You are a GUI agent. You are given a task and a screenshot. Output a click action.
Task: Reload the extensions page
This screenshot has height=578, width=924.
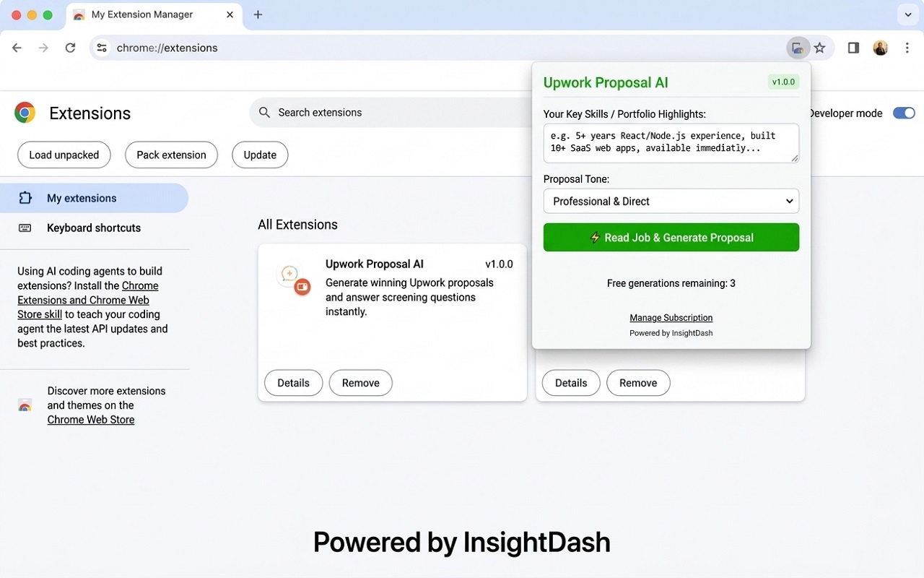tap(70, 48)
